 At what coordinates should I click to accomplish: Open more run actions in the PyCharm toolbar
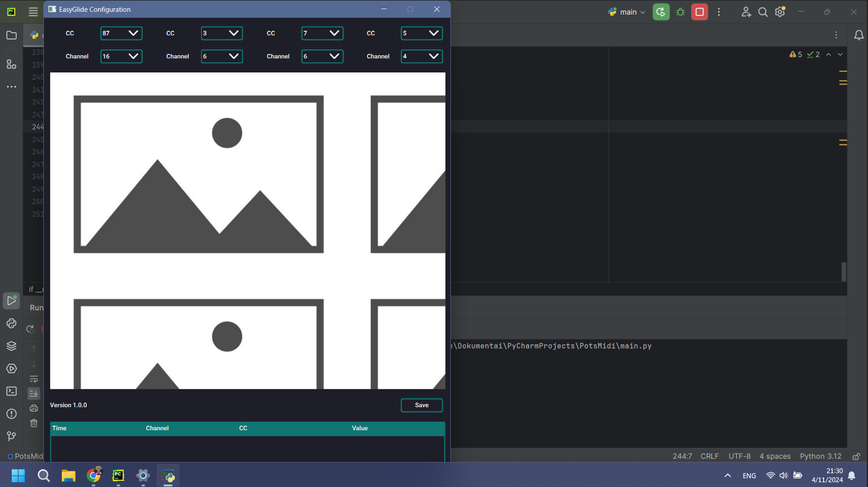(719, 12)
